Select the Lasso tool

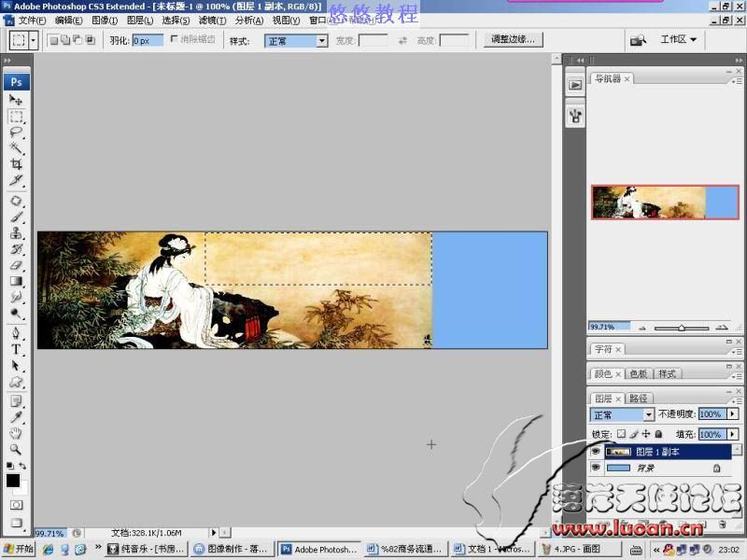tap(16, 133)
